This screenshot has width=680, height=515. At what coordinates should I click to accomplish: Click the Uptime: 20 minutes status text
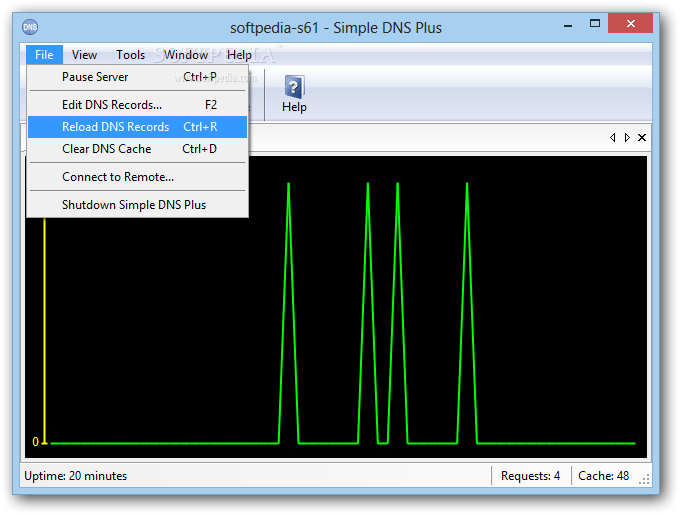click(75, 476)
